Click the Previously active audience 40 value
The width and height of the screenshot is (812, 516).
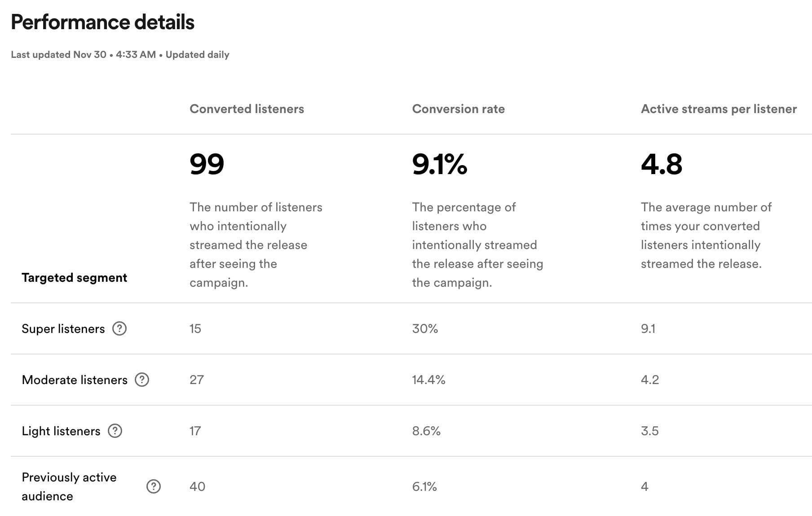pos(197,486)
